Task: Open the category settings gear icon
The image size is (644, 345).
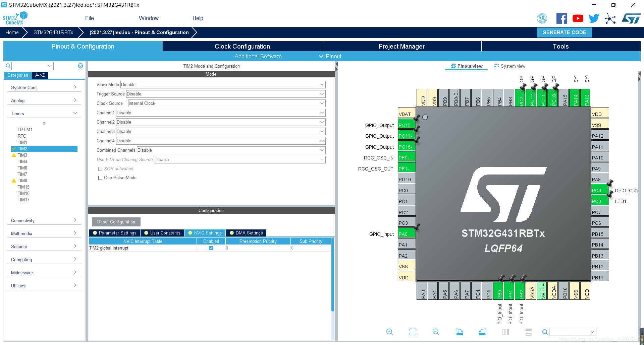Action: tap(80, 66)
